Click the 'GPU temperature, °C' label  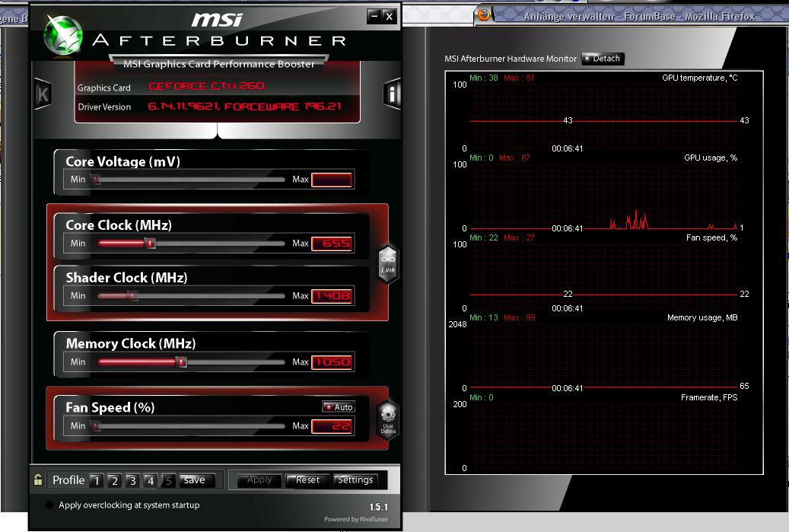700,78
